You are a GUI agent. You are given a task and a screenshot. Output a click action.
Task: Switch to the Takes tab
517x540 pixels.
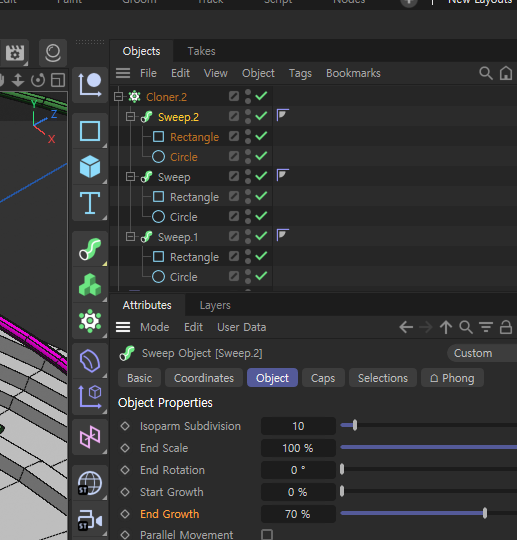click(x=201, y=51)
